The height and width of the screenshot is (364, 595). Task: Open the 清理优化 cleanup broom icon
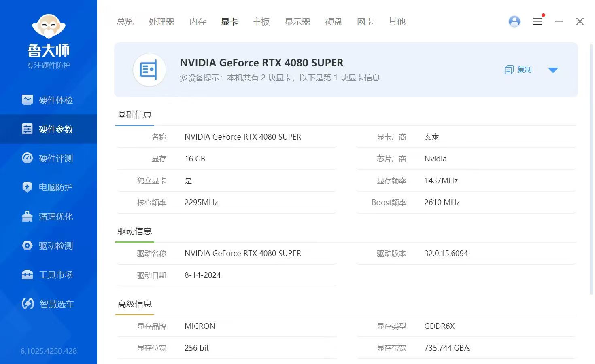click(x=27, y=216)
